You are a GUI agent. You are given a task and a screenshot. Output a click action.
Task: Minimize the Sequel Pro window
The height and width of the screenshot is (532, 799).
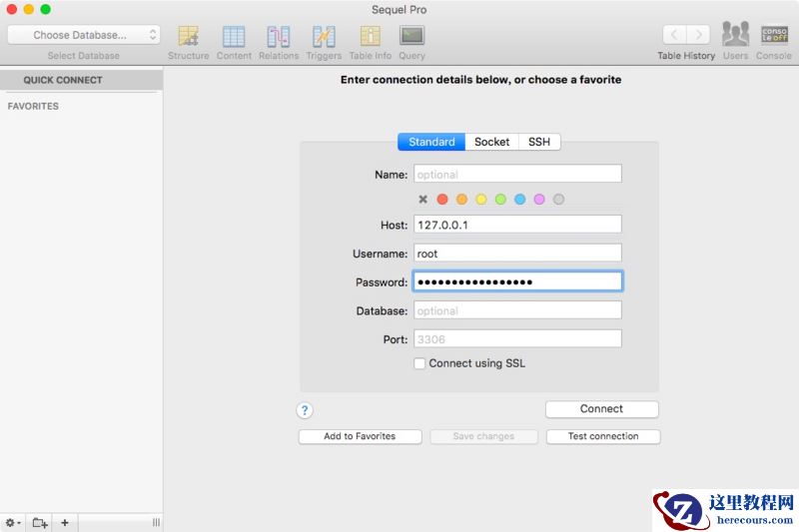[x=29, y=9]
